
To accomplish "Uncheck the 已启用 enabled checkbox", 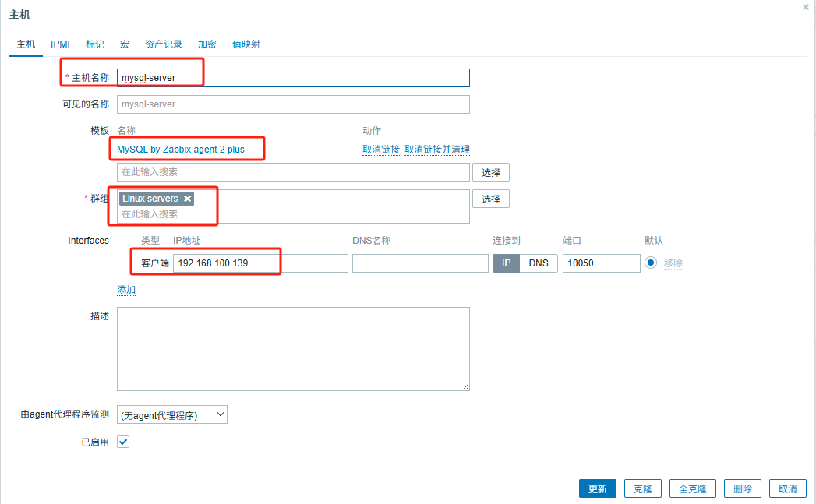I will coord(123,442).
